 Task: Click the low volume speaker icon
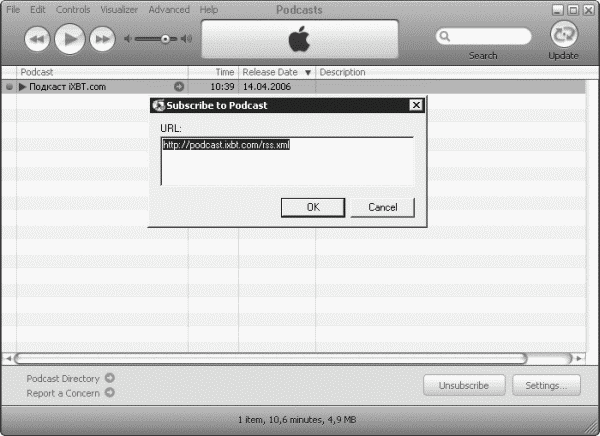pyautogui.click(x=128, y=39)
